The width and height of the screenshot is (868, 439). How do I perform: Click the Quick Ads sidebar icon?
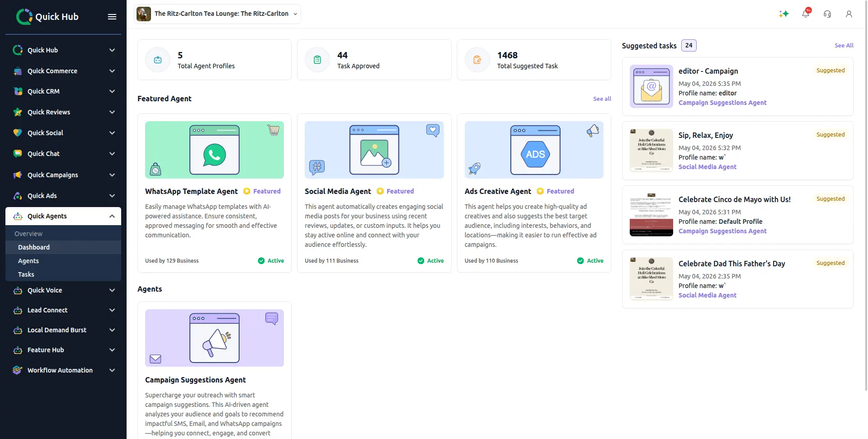[18, 196]
